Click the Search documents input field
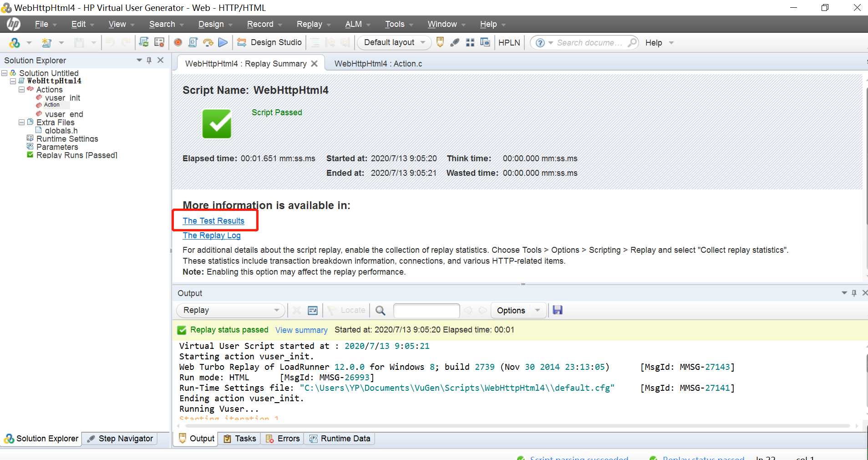 (x=590, y=43)
